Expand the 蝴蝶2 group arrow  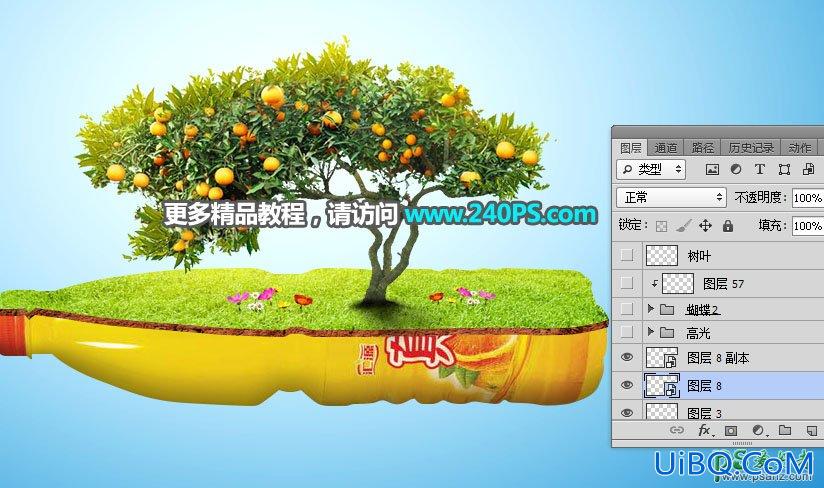tap(651, 308)
